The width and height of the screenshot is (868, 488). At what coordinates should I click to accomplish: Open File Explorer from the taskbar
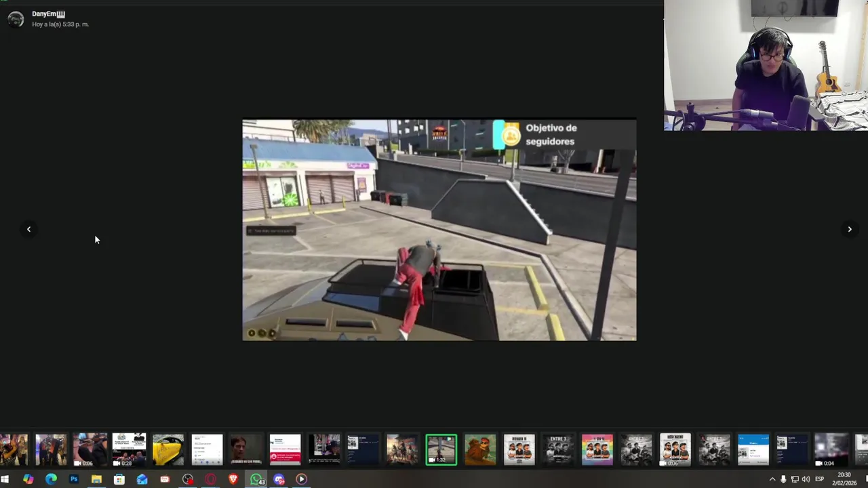pyautogui.click(x=96, y=479)
